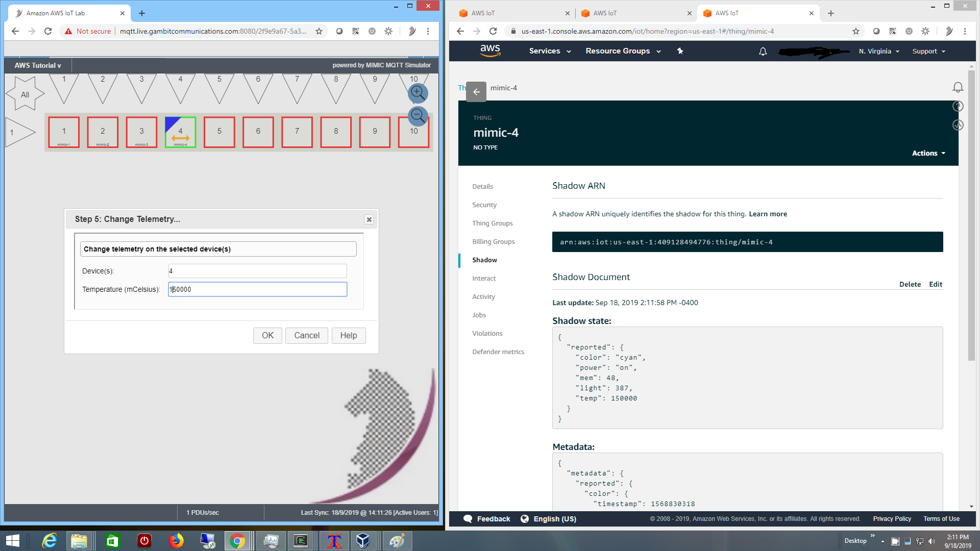Screen dimensions: 980x551
Task: Click Learn more link for shadow ARN
Action: click(x=768, y=214)
